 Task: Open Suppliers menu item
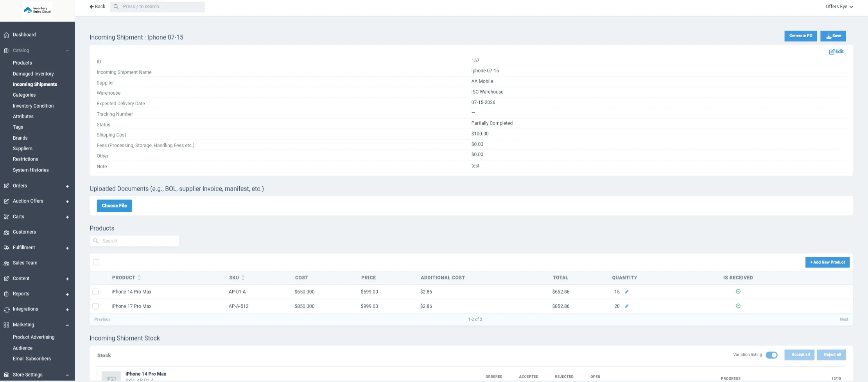[23, 149]
